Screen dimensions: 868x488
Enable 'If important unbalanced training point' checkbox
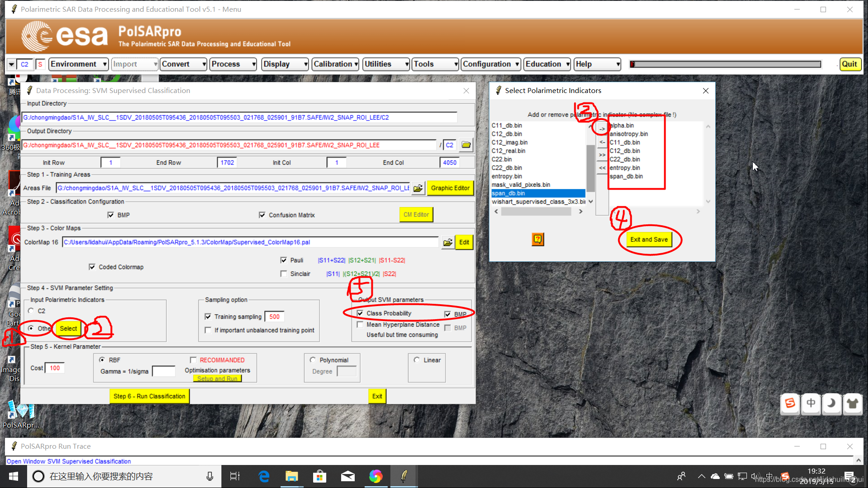tap(208, 330)
